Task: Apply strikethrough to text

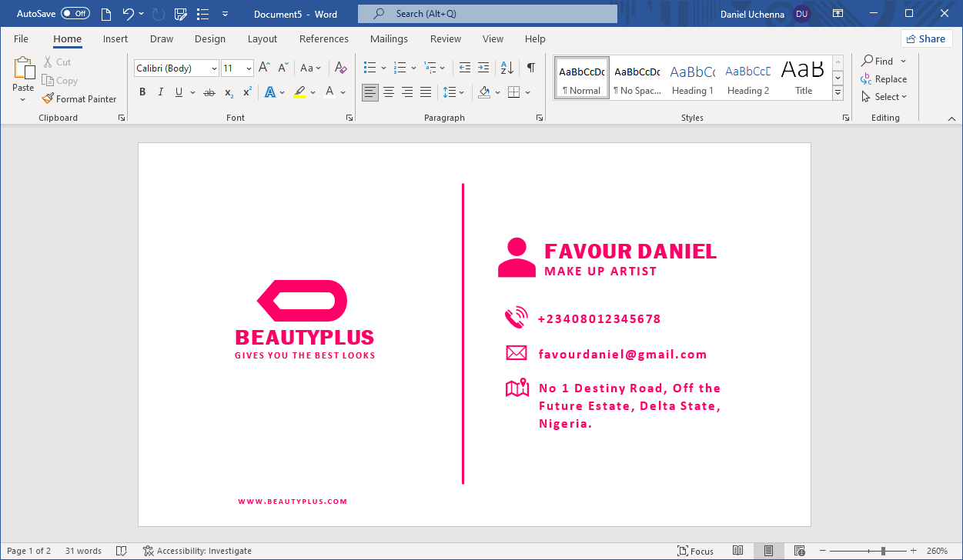Action: [x=209, y=92]
